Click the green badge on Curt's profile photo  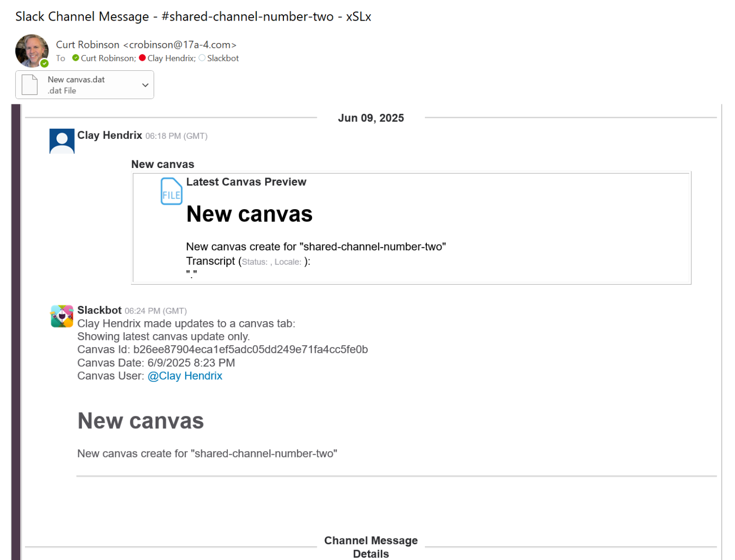click(x=44, y=63)
